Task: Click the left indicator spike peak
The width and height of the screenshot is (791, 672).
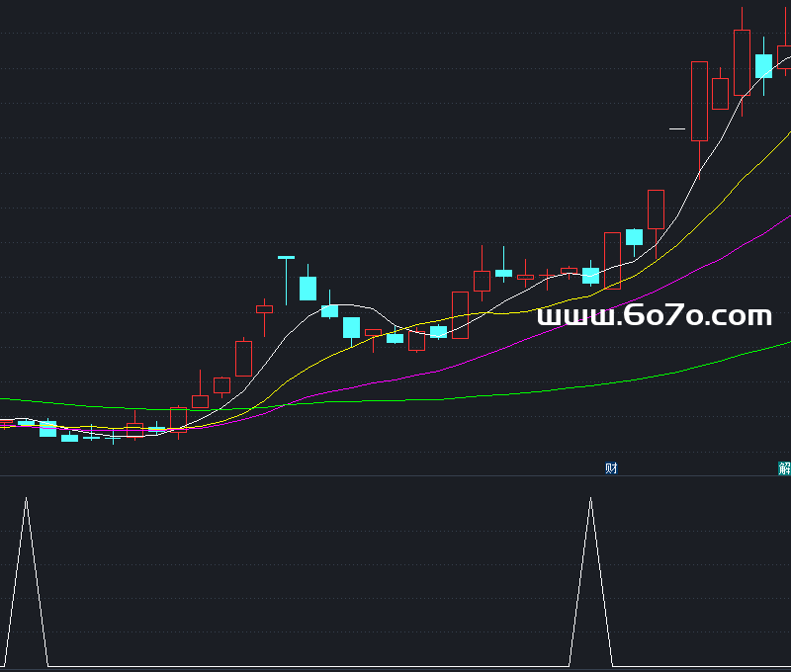Action: 27,499
